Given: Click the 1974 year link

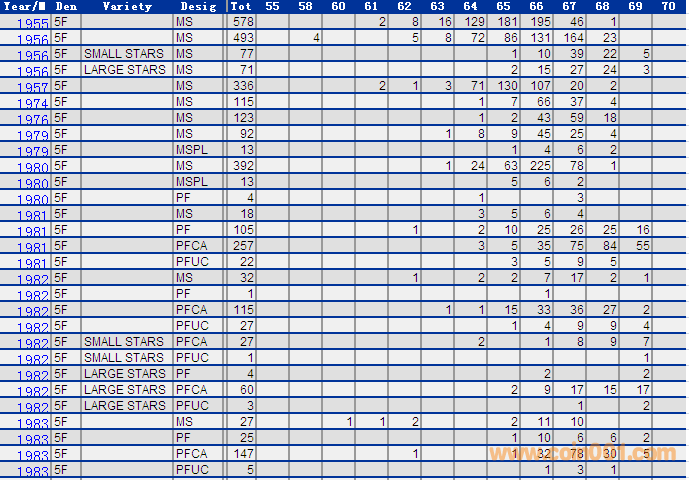Looking at the screenshot, I should (x=33, y=104).
